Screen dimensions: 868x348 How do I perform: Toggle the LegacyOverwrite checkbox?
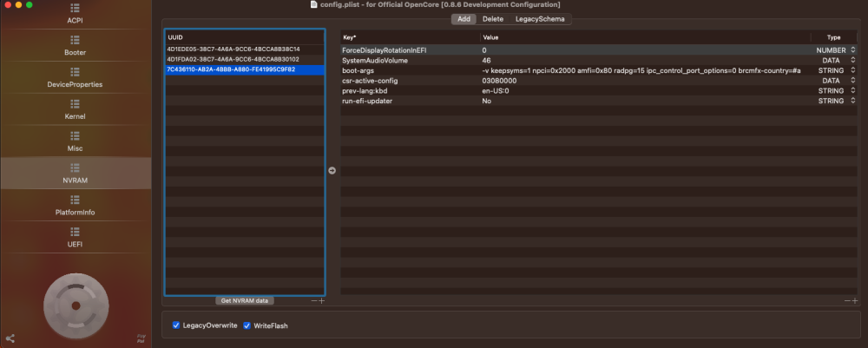click(176, 325)
